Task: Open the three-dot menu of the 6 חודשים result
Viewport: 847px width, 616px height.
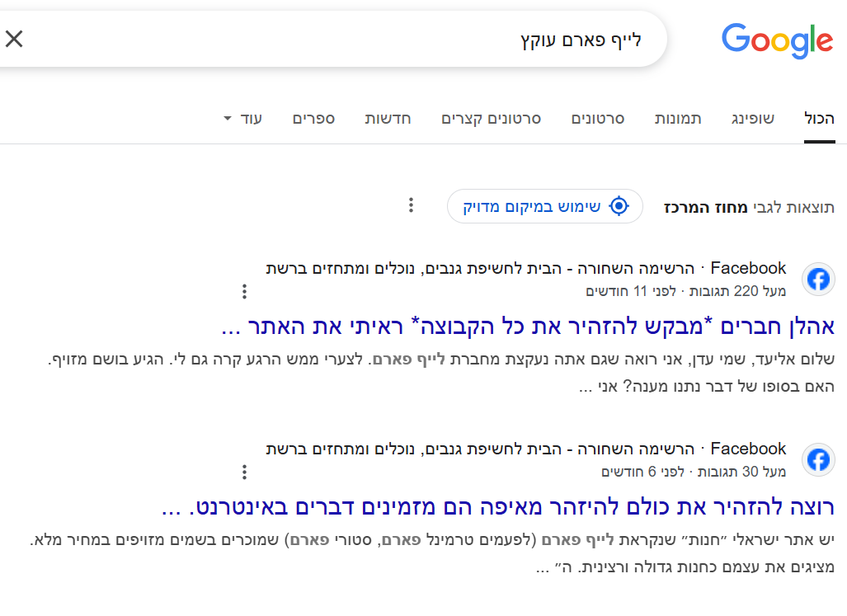Action: point(245,473)
